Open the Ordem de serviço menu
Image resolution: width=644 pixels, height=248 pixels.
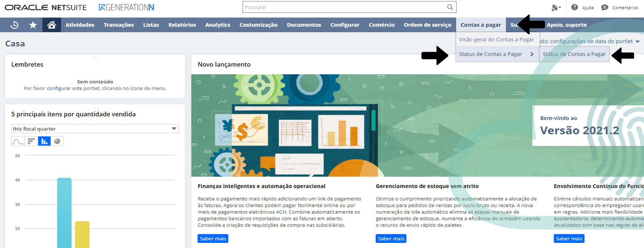click(428, 25)
